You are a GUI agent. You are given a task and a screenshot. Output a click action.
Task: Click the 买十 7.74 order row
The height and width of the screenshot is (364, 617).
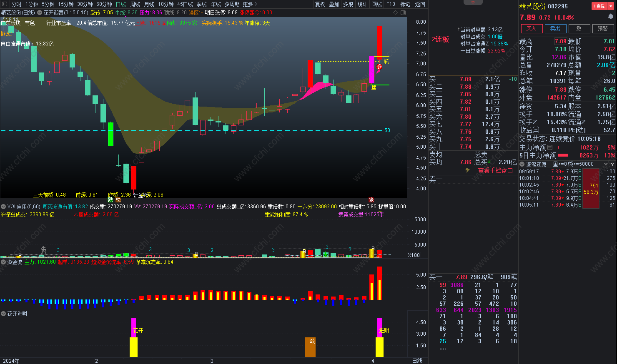[x=473, y=147]
